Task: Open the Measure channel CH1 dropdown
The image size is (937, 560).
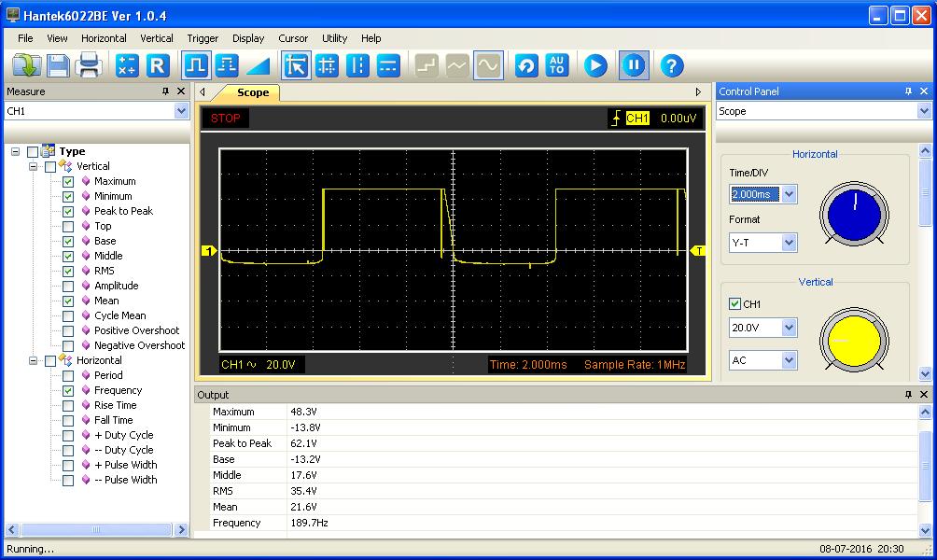Action: point(181,111)
